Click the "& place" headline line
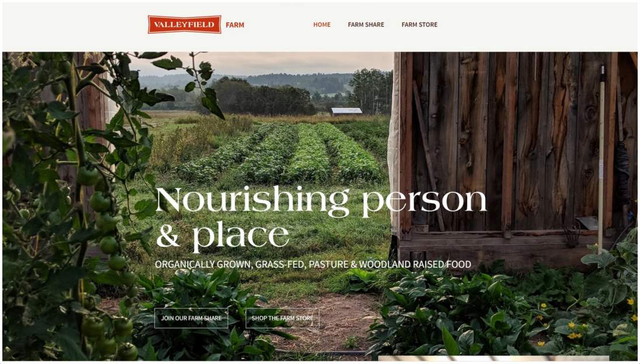Image resolution: width=640 pixels, height=364 pixels. click(x=222, y=236)
